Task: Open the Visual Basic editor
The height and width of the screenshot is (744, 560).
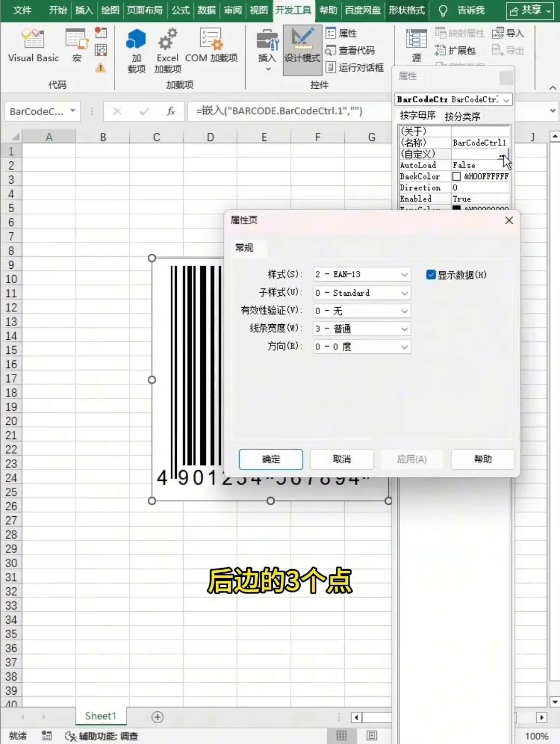Action: pos(33,46)
